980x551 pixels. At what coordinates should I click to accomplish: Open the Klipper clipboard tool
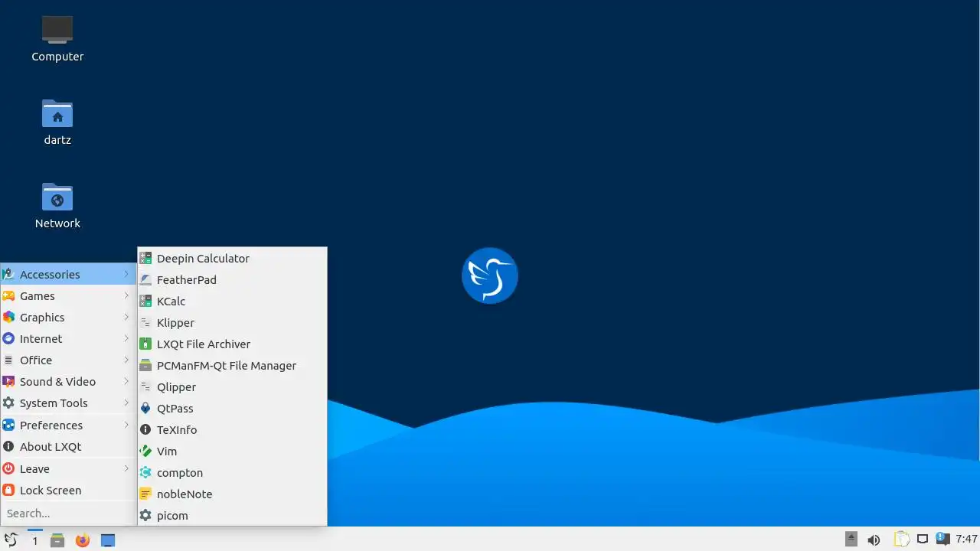[232, 323]
